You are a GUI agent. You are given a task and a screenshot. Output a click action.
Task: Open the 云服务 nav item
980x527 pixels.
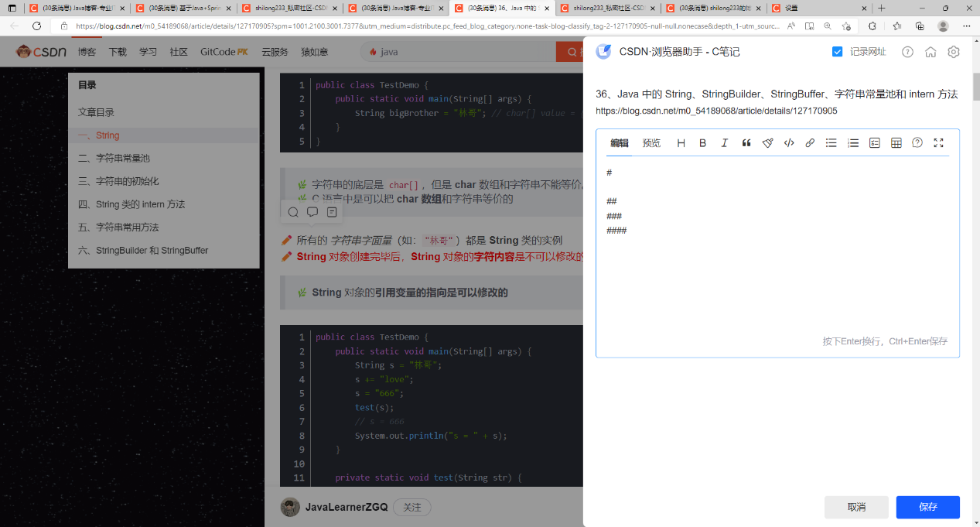tap(275, 52)
